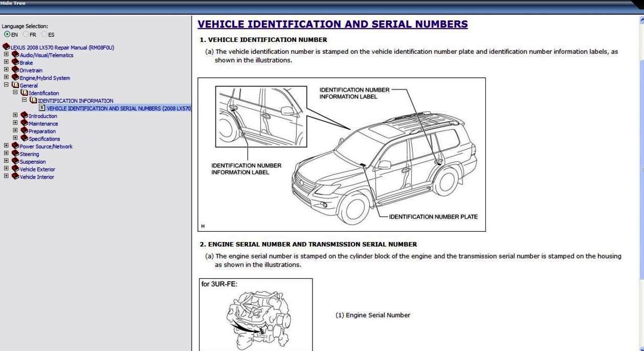Click the vehicle identification illustration
The width and height of the screenshot is (644, 351).
pos(342,155)
